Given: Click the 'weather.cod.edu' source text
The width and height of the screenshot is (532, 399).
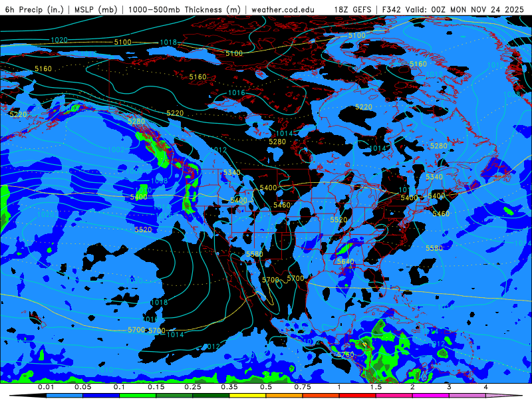Looking at the screenshot, I should click(283, 9).
